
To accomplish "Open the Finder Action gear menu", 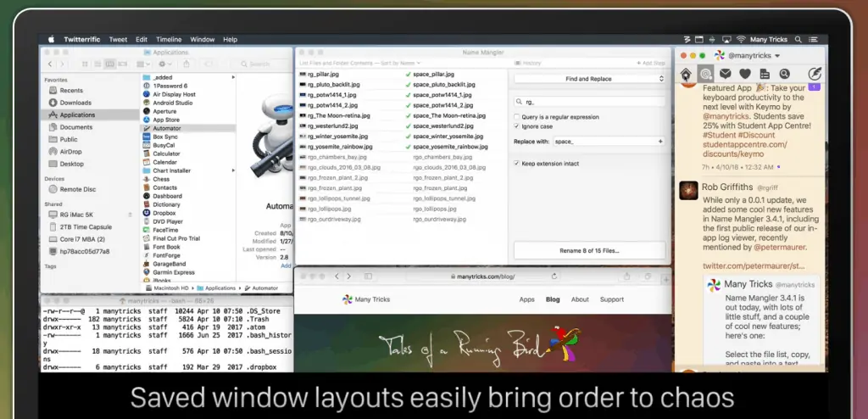I will tap(164, 64).
